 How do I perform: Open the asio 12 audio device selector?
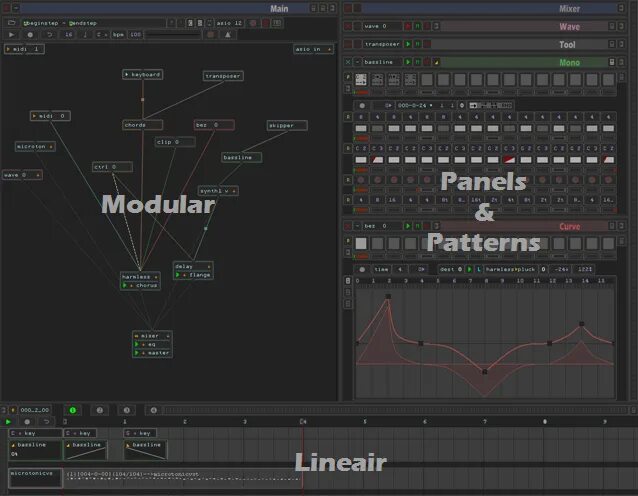pos(229,23)
